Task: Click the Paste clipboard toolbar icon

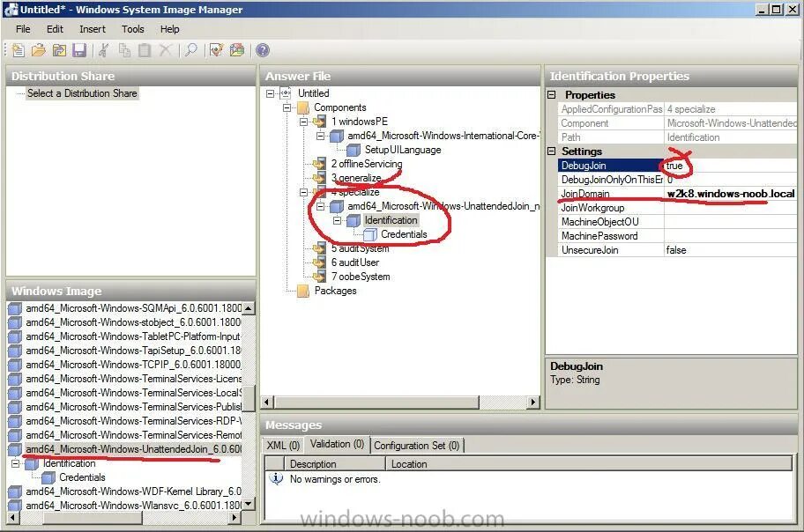Action: (x=145, y=50)
